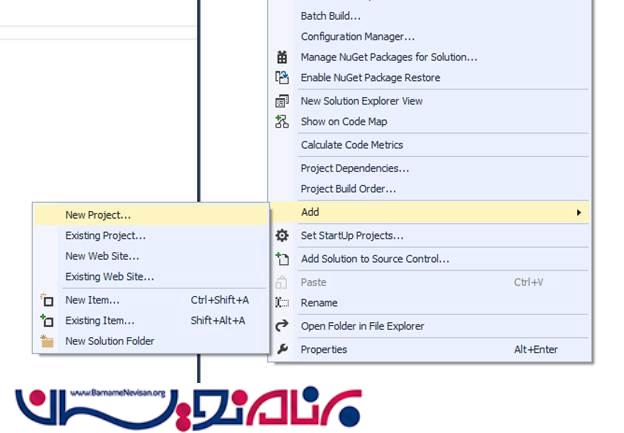Choose Calculate Code Metrics menu item
The image size is (624, 433).
352,145
